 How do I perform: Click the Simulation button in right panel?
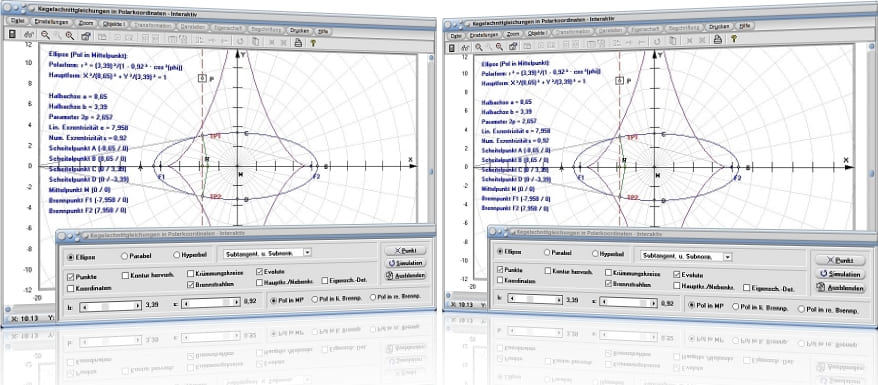pyautogui.click(x=839, y=274)
